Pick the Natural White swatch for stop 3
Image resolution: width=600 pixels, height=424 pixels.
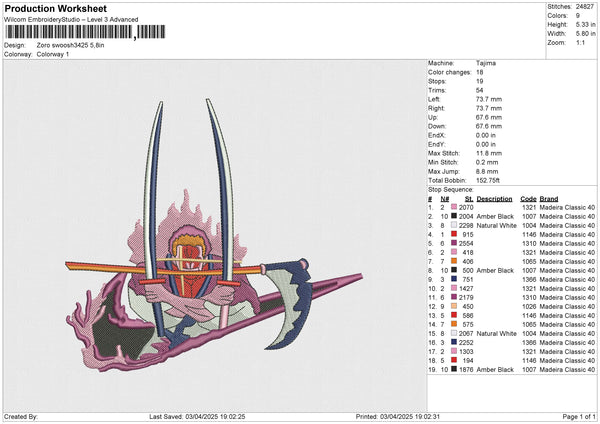454,225
